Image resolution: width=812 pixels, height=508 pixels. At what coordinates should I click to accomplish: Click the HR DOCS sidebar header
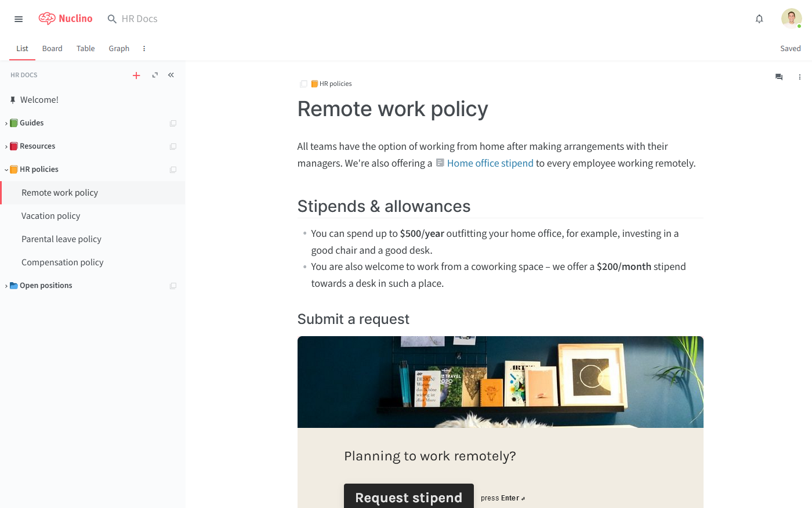tap(24, 75)
